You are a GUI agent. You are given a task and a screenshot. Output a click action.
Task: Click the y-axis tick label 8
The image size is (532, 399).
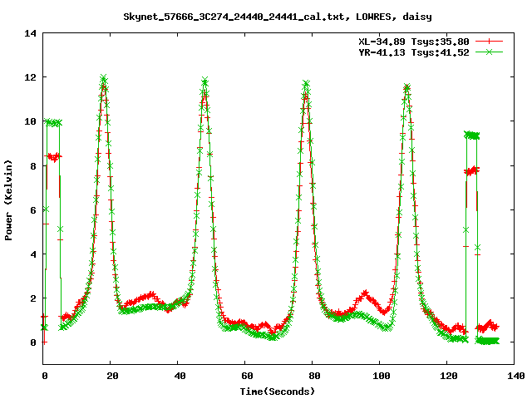[33, 166]
